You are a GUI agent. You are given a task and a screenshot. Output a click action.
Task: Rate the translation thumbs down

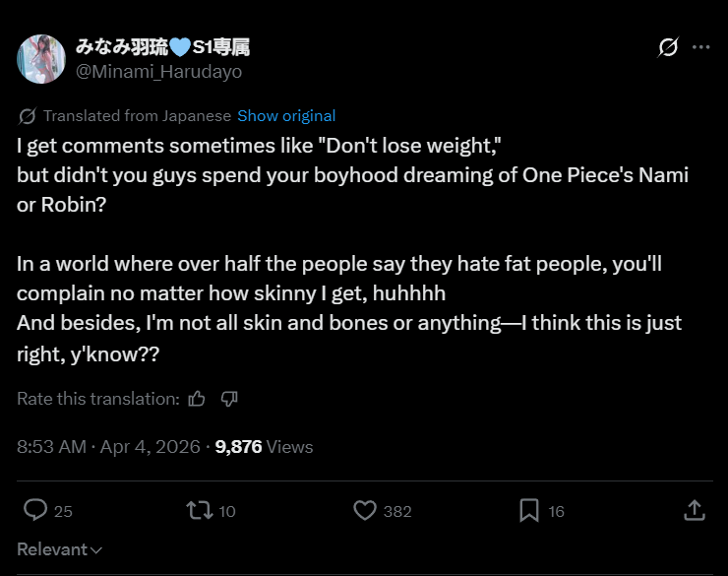tap(229, 399)
